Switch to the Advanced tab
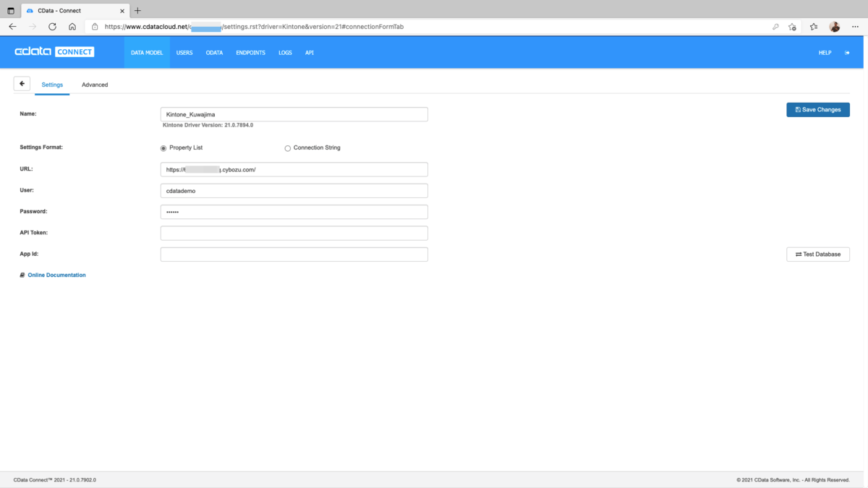Screen dimensions: 868x488 (x=95, y=85)
